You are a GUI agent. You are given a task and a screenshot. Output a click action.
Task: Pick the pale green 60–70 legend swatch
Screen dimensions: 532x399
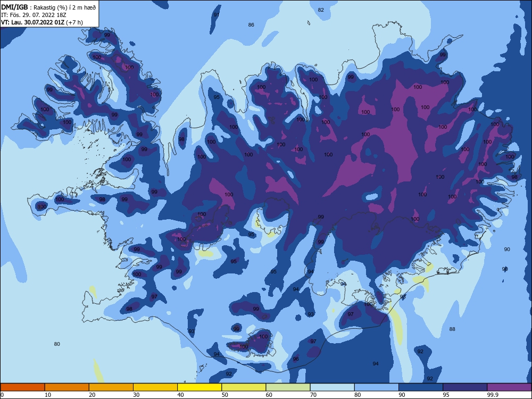click(288, 387)
